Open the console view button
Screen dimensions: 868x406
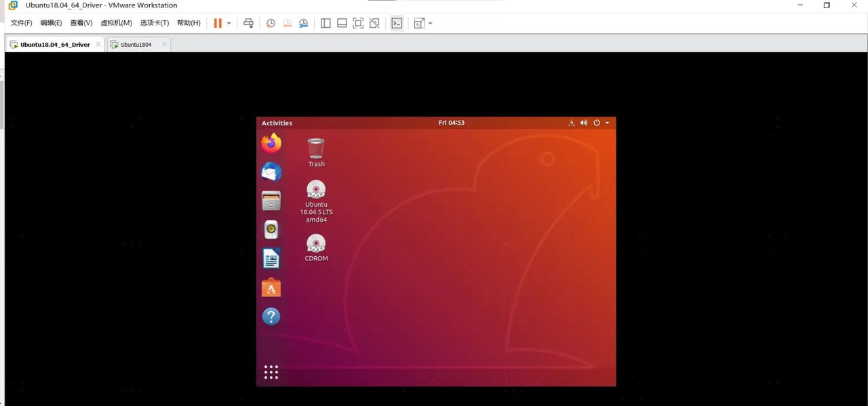397,23
